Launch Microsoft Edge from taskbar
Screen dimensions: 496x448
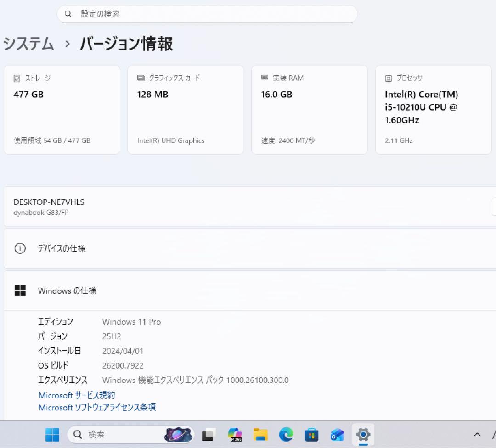coord(286,435)
